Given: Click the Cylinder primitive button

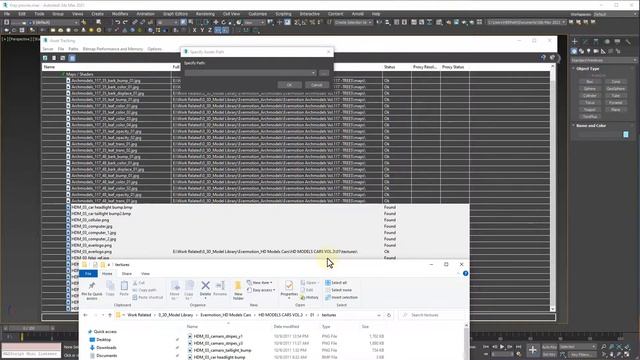Looking at the screenshot, I should coord(589,96).
